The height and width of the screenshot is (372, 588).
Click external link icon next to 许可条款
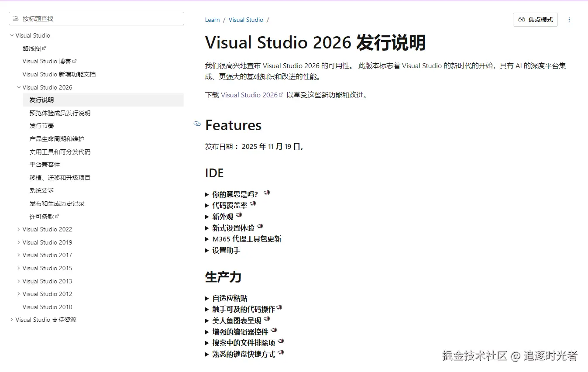[57, 216]
